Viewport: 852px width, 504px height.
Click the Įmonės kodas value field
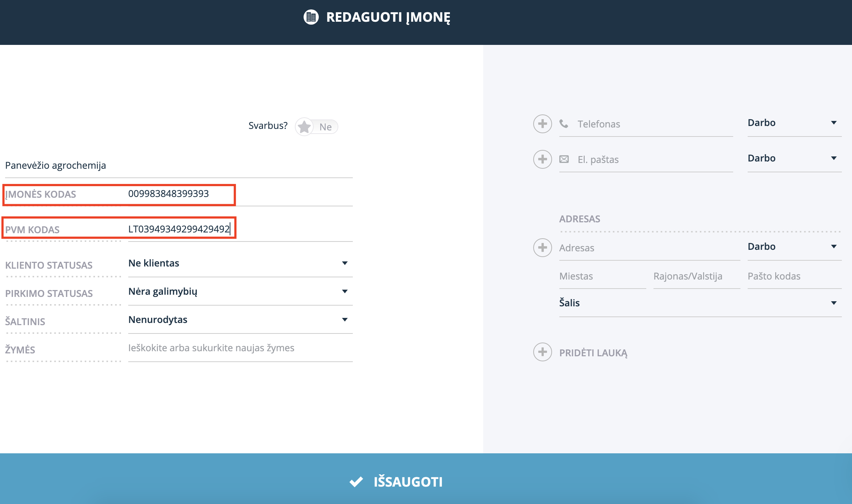pos(241,194)
